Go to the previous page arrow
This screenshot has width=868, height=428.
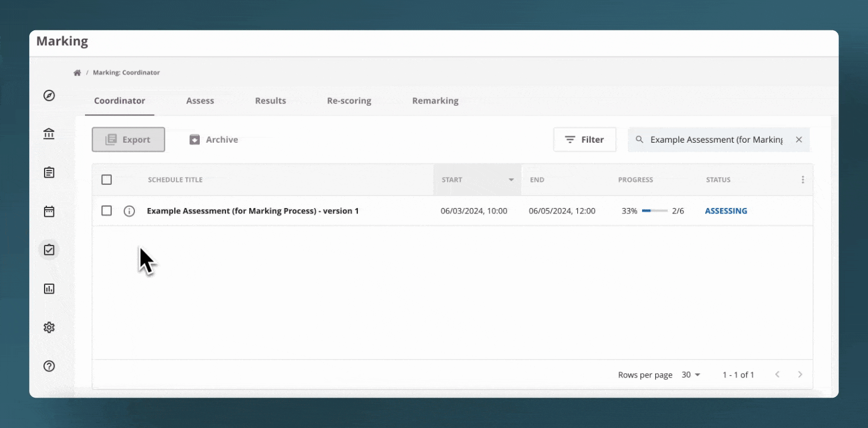coord(777,374)
